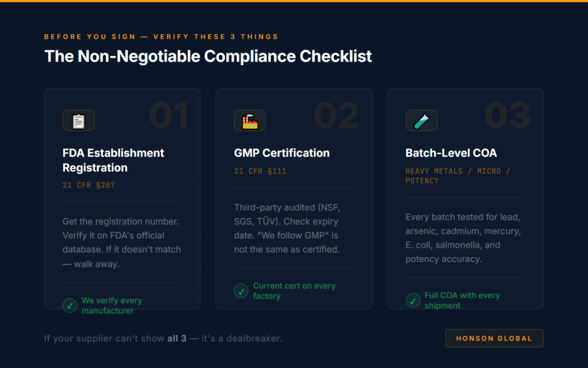Viewport: 588px width, 368px height.
Task: Click the 21 CFR §111 regulation label
Action: pos(260,171)
